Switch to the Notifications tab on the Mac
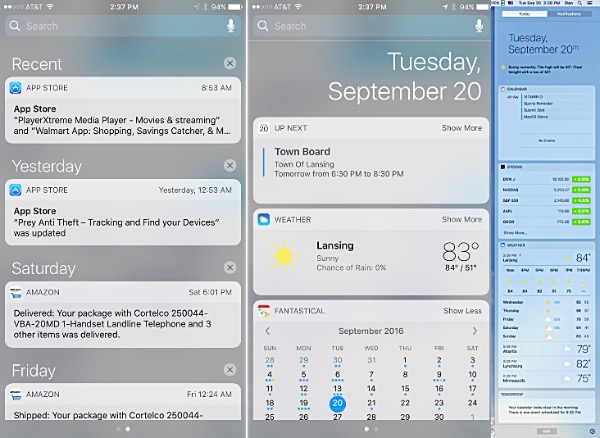The width and height of the screenshot is (600, 438). click(x=569, y=14)
